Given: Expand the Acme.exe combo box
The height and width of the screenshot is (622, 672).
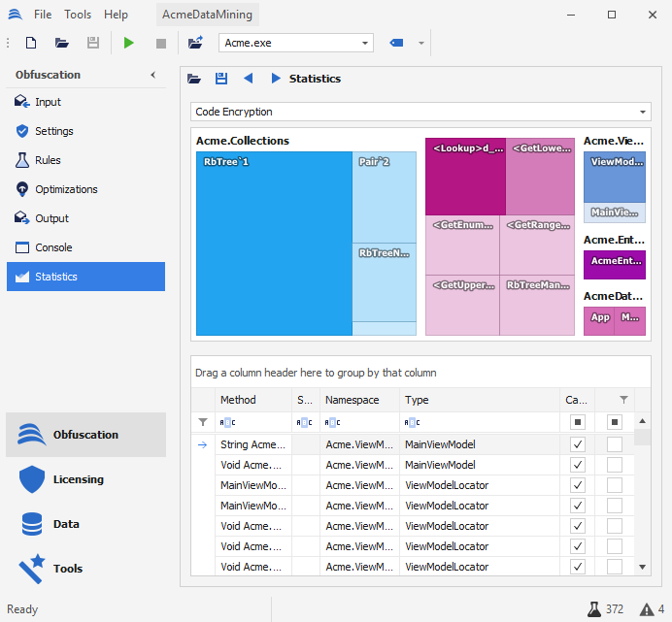Looking at the screenshot, I should [365, 44].
